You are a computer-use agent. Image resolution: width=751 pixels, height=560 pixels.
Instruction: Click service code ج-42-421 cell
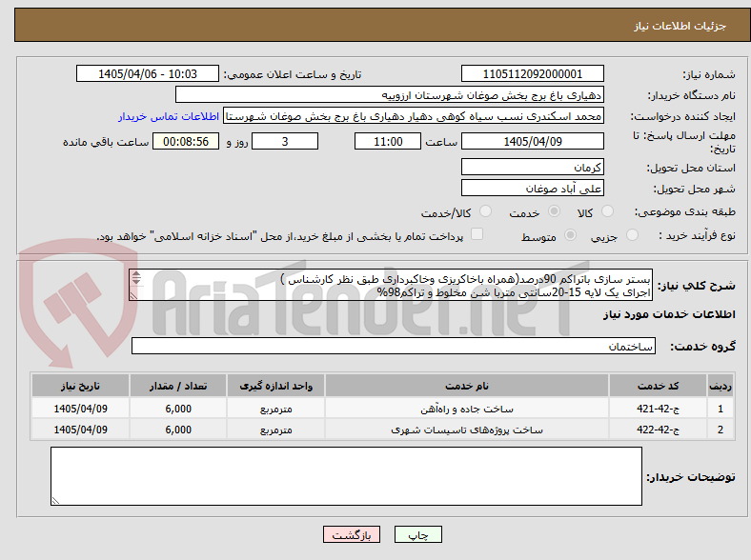coord(659,409)
